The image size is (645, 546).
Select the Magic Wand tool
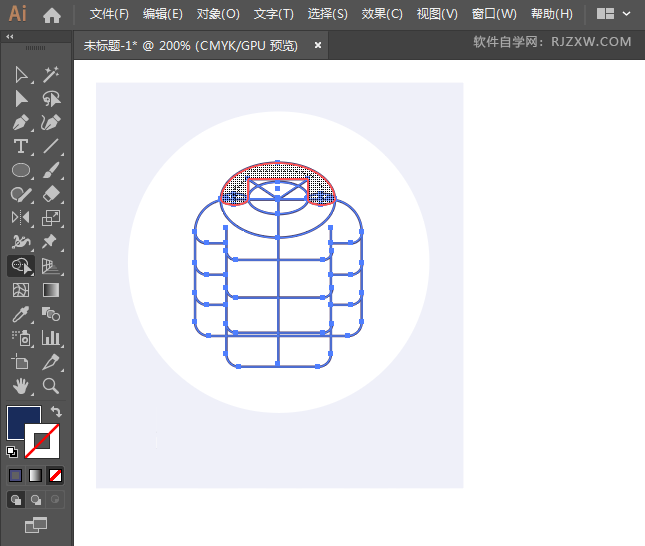(51, 75)
